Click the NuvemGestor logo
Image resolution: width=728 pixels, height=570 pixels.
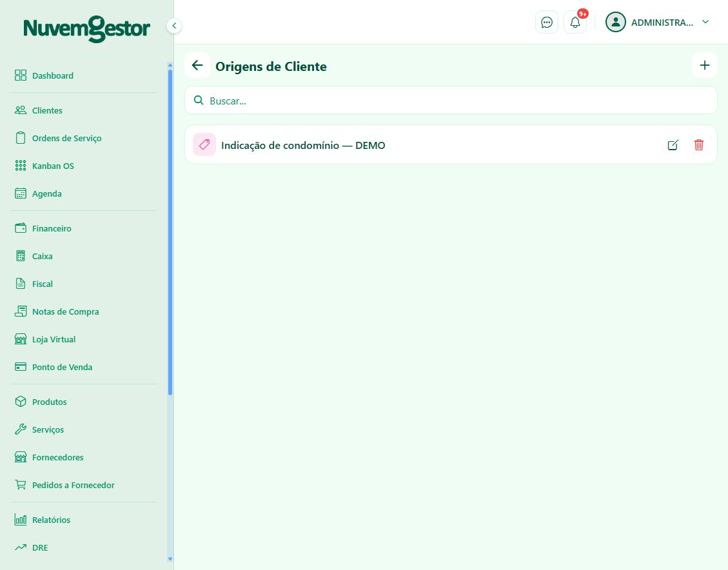click(x=87, y=29)
